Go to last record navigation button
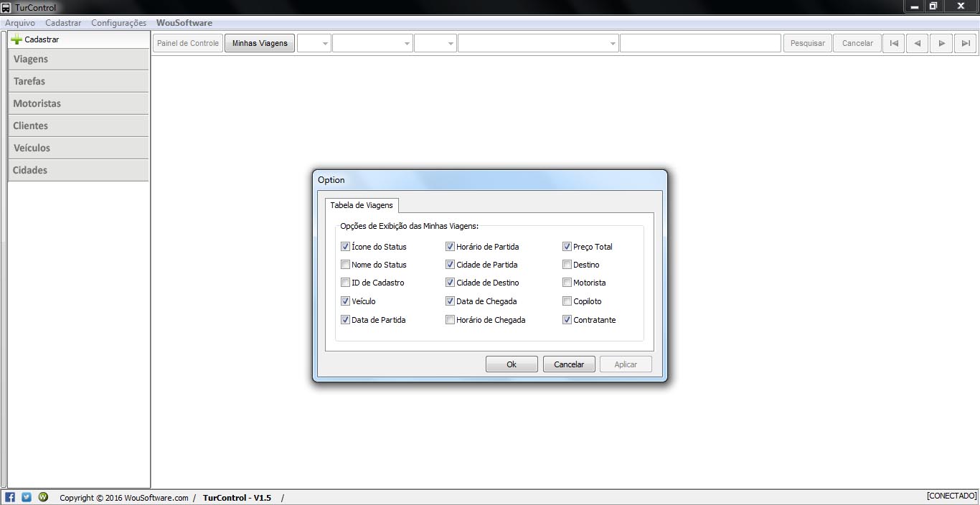 tap(966, 43)
